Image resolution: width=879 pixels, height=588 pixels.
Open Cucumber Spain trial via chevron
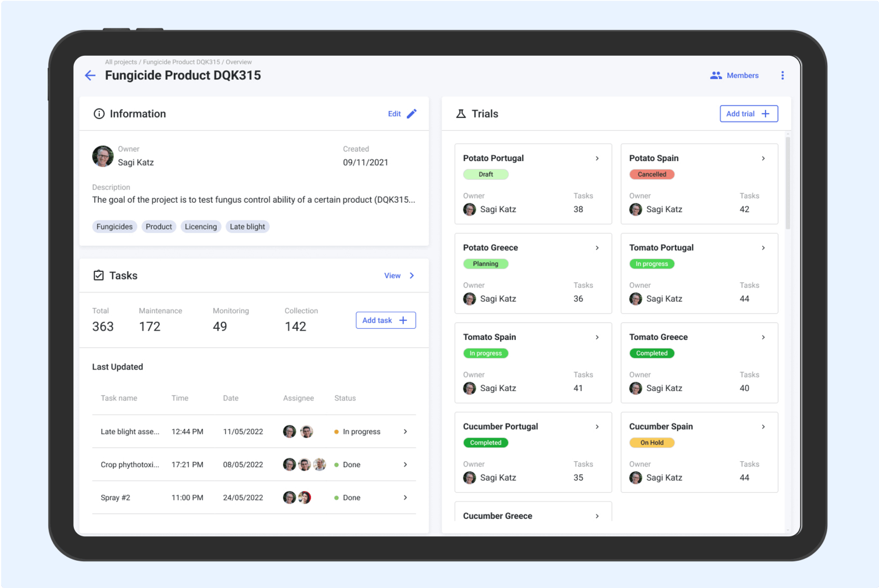tap(763, 427)
